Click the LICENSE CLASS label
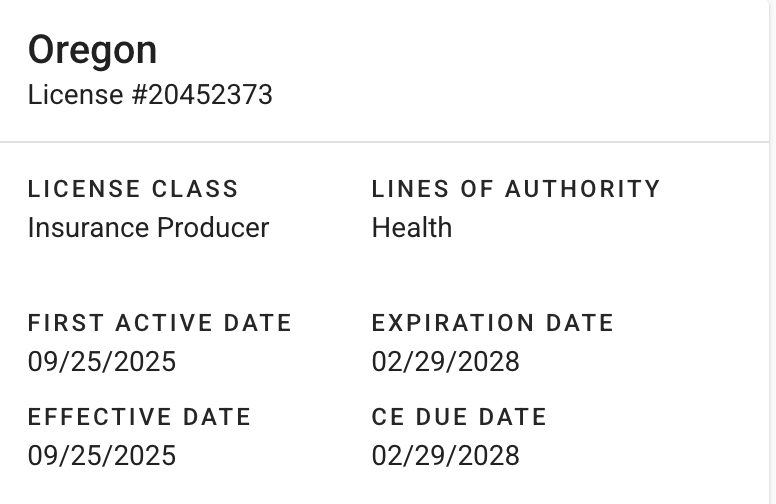776x504 pixels. (133, 189)
